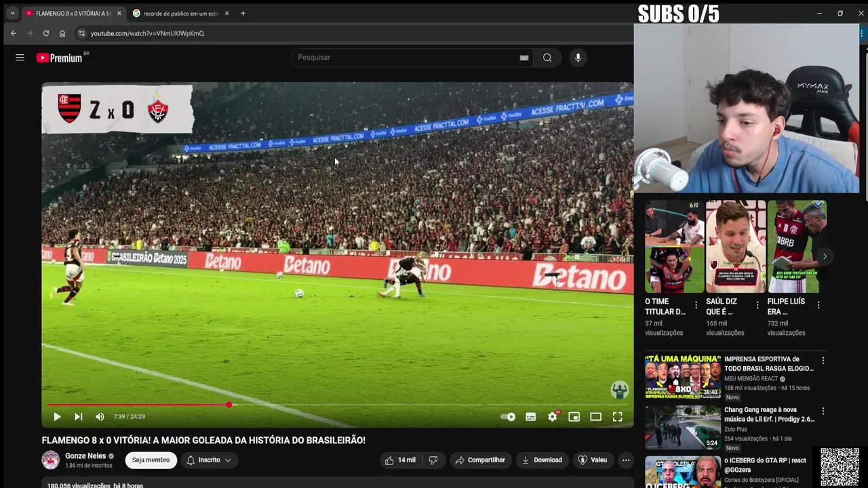The height and width of the screenshot is (488, 868).
Task: View site information icon in address bar
Action: [81, 33]
